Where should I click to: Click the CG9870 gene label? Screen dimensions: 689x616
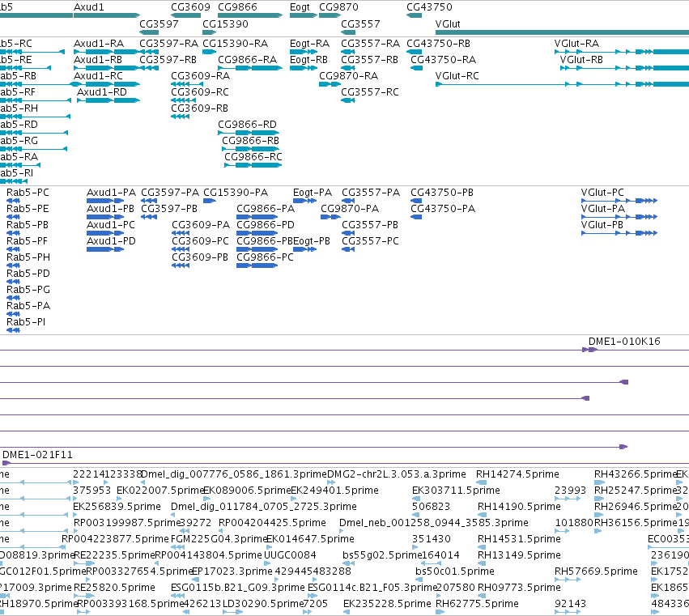338,7
